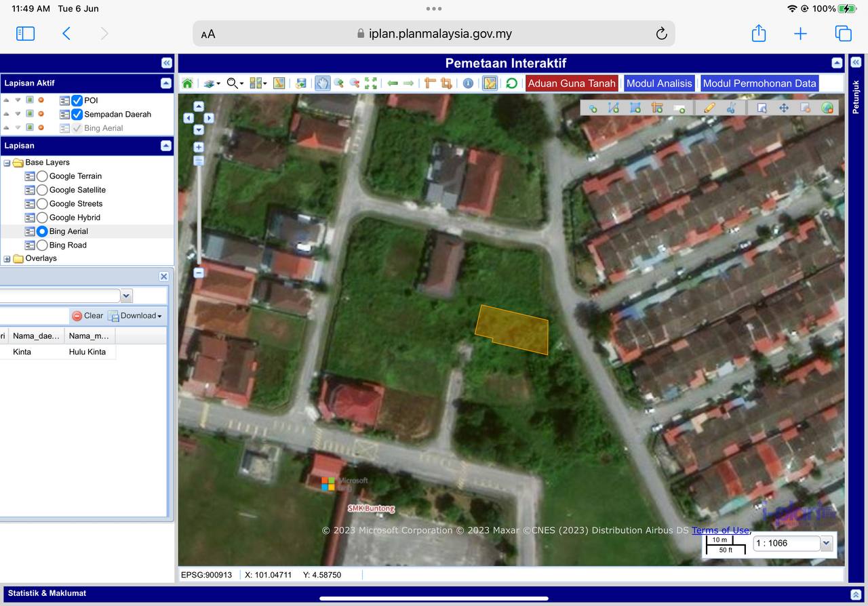Viewport: 868px width, 606px height.
Task: Select the Pan hand tool
Action: (x=322, y=83)
